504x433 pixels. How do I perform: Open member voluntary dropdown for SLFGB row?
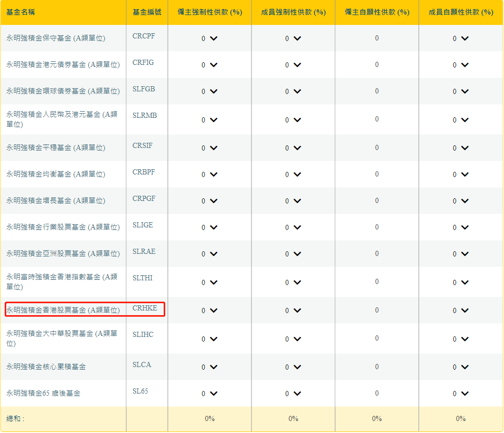pyautogui.click(x=460, y=91)
